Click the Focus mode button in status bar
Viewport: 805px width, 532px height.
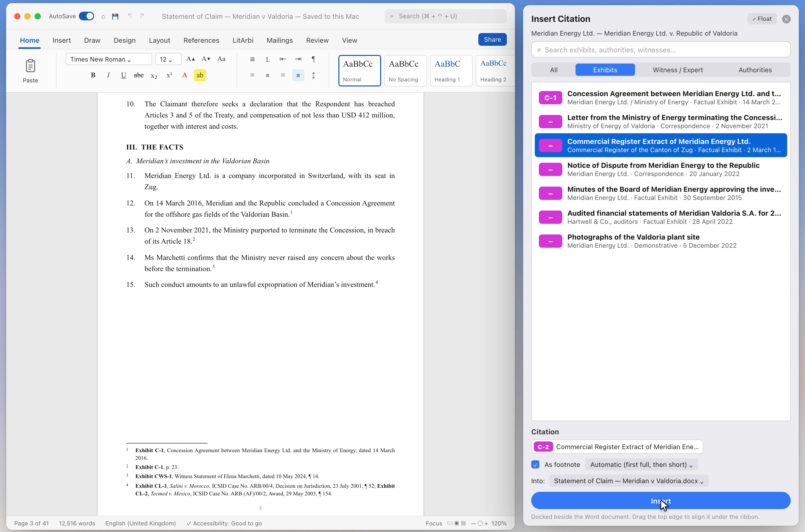(434, 523)
